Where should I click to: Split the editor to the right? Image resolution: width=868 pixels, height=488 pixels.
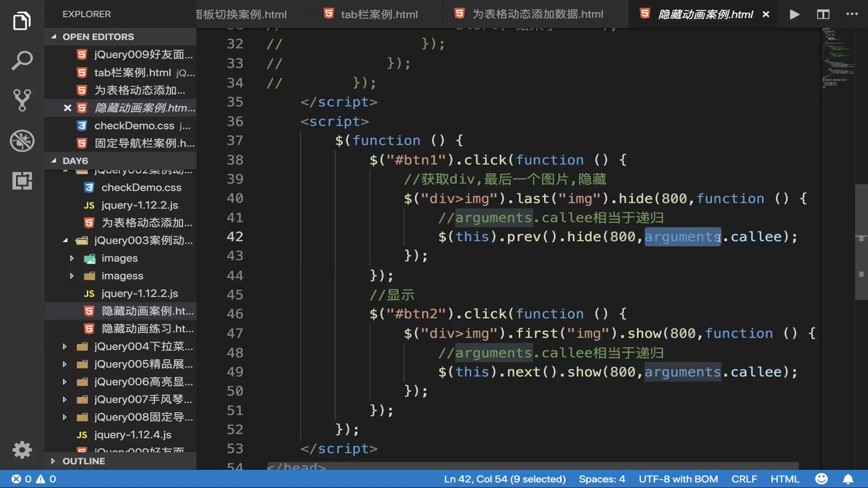pos(823,14)
